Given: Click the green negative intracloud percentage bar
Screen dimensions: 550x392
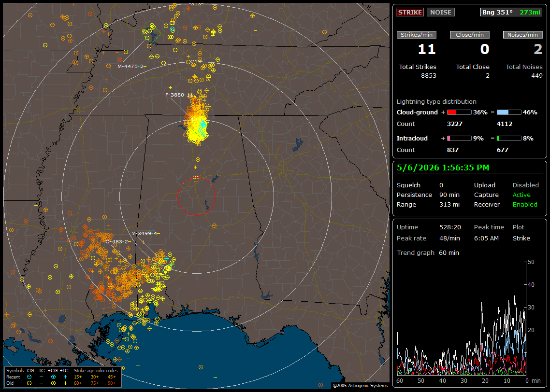Looking at the screenshot, I should (x=509, y=139).
